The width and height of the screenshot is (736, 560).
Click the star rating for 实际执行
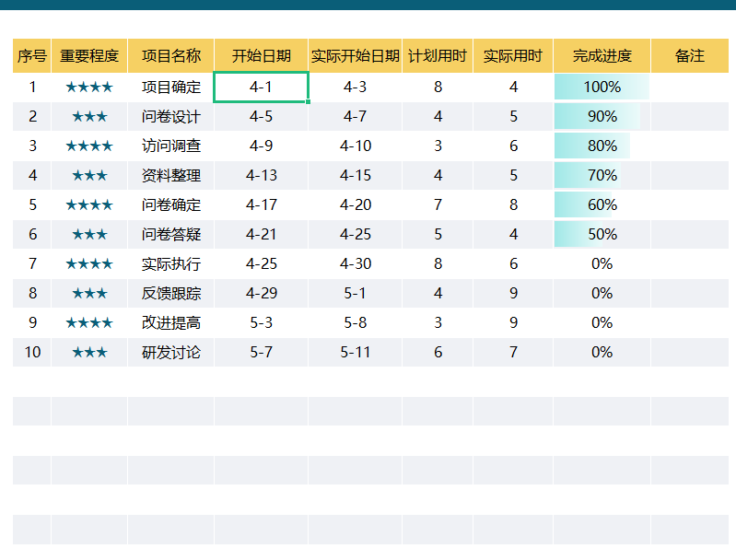click(x=89, y=263)
